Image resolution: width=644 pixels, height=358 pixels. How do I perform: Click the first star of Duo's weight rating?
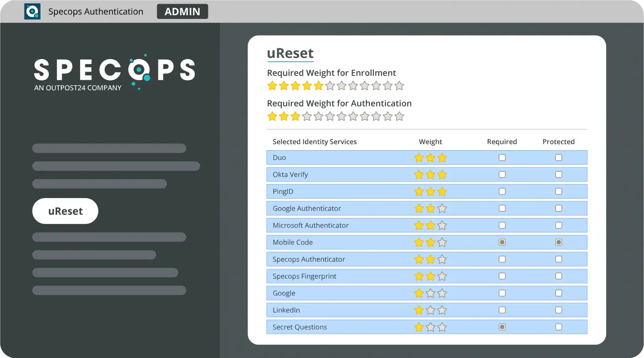(419, 157)
